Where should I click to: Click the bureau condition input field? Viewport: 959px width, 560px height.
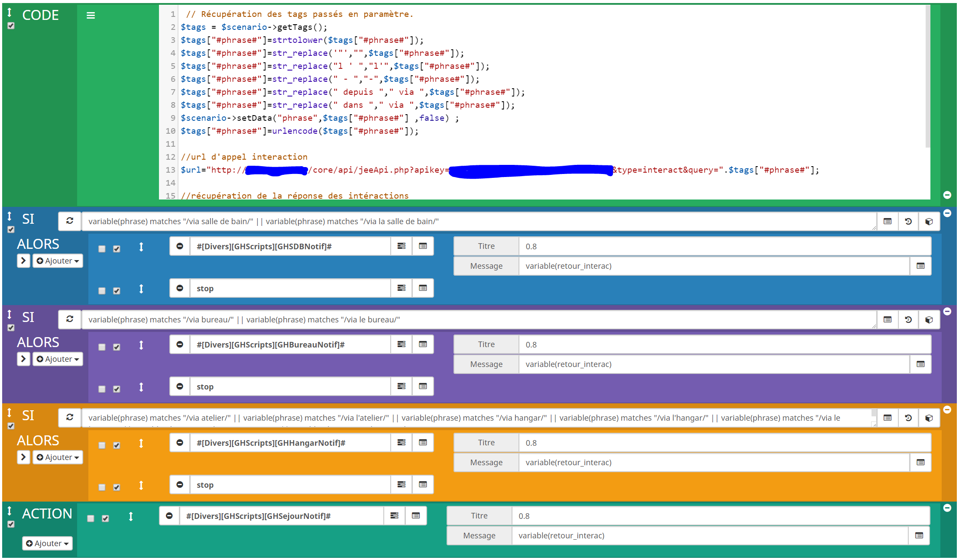(x=479, y=319)
